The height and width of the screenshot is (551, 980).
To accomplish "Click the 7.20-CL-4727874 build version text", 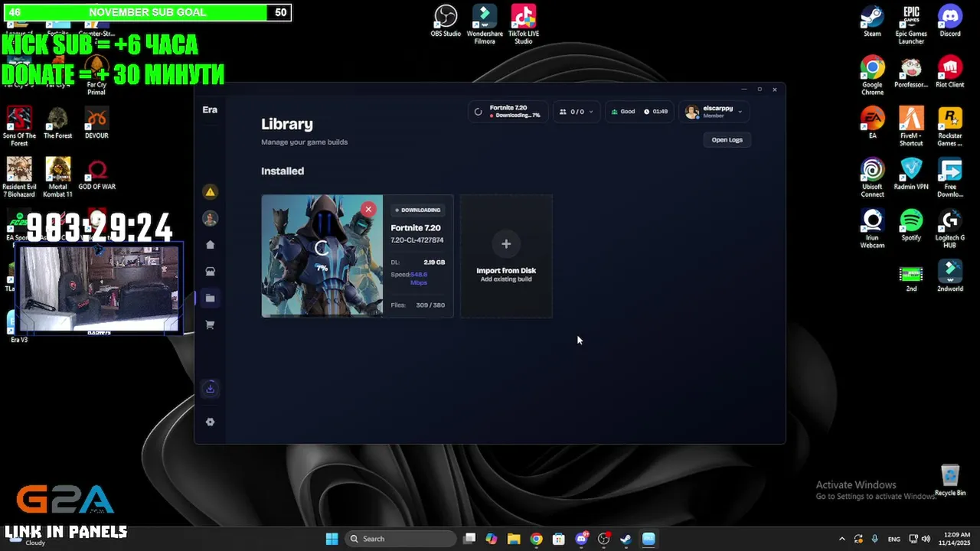I will (417, 240).
